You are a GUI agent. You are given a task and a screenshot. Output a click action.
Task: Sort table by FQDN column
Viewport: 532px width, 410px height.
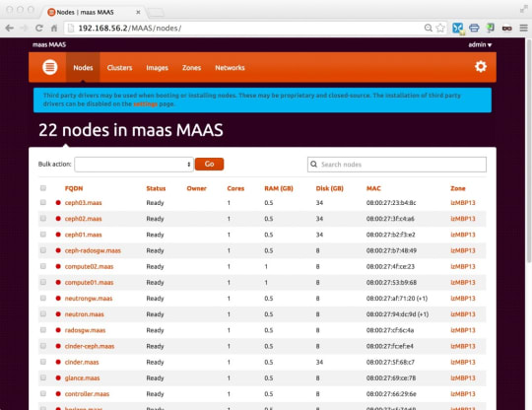(x=74, y=188)
